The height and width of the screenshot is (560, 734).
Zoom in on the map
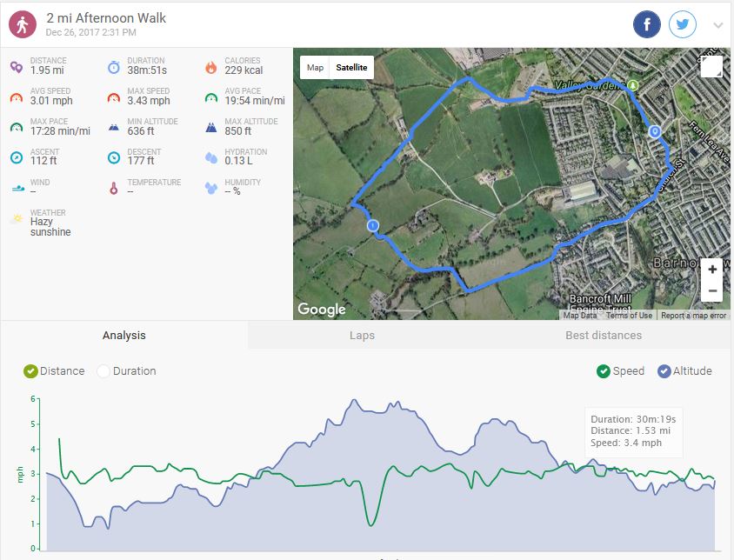tap(712, 270)
